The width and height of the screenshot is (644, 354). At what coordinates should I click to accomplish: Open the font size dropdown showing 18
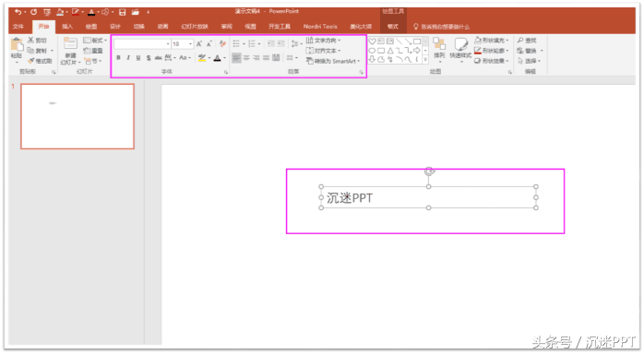click(x=183, y=43)
